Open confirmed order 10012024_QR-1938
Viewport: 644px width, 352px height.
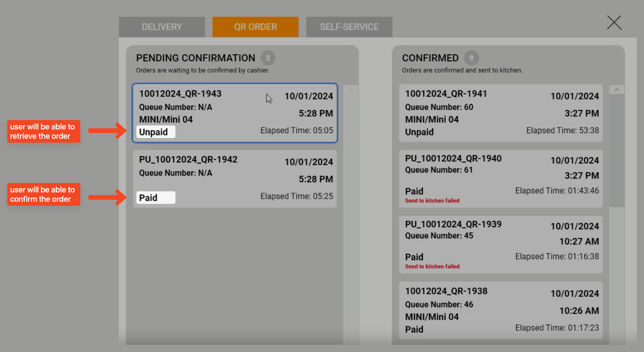pyautogui.click(x=501, y=310)
